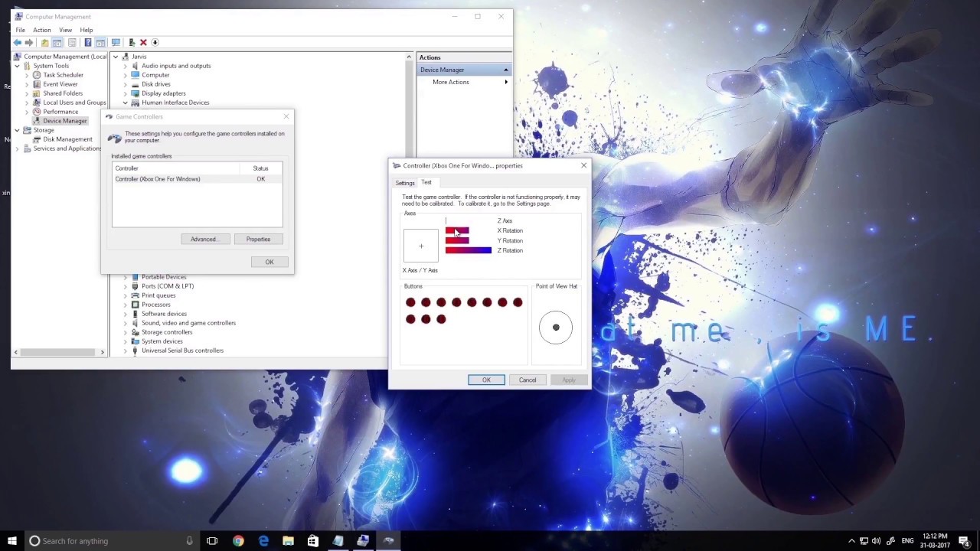Open the File menu
The width and height of the screenshot is (980, 551).
point(21,30)
